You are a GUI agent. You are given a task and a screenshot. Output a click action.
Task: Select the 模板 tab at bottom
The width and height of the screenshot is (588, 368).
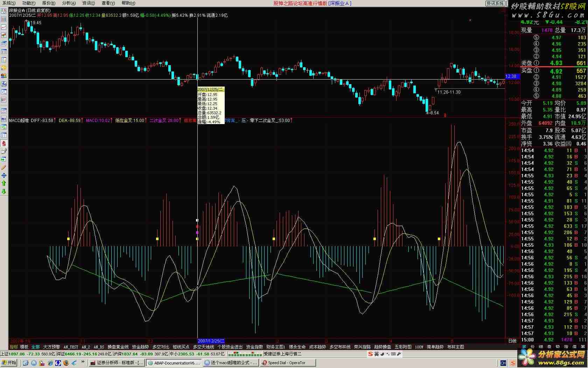tap(24, 347)
